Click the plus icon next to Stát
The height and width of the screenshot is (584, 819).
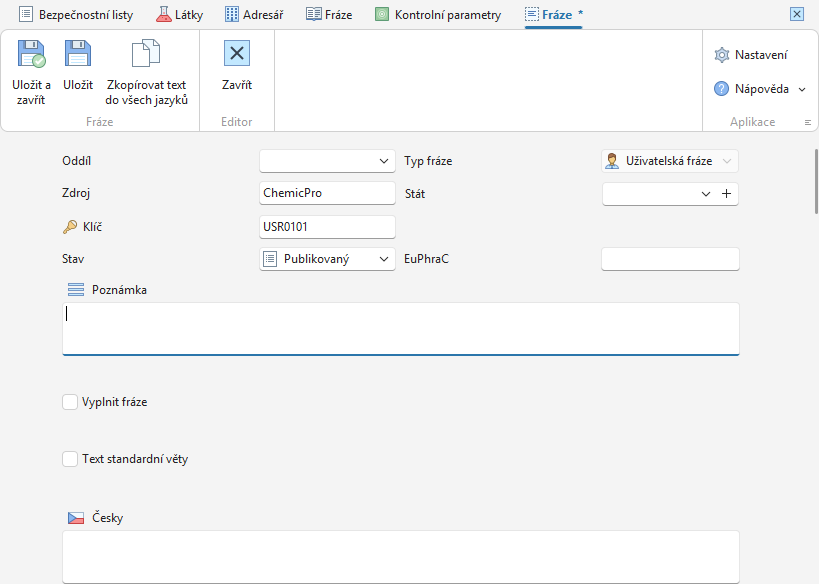(x=727, y=194)
